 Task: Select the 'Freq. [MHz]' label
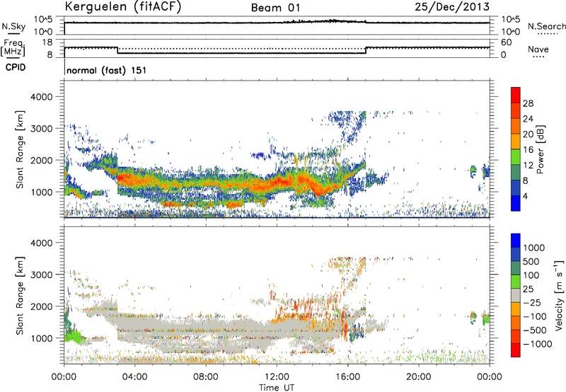click(x=13, y=47)
